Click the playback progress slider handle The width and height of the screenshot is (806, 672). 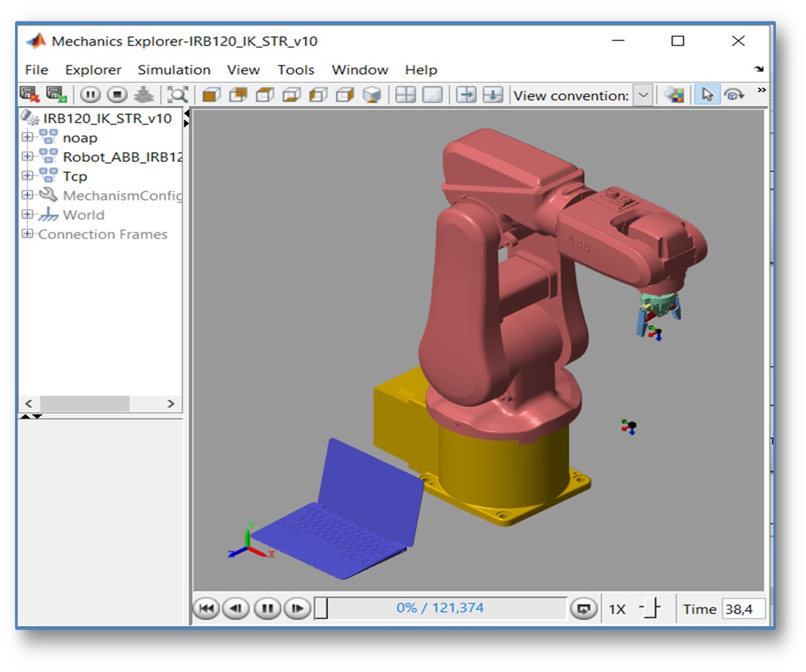pyautogui.click(x=321, y=609)
